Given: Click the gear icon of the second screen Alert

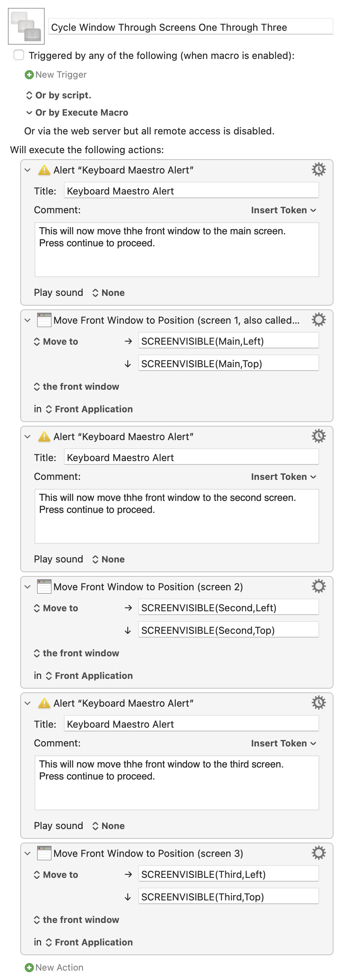Looking at the screenshot, I should [318, 436].
